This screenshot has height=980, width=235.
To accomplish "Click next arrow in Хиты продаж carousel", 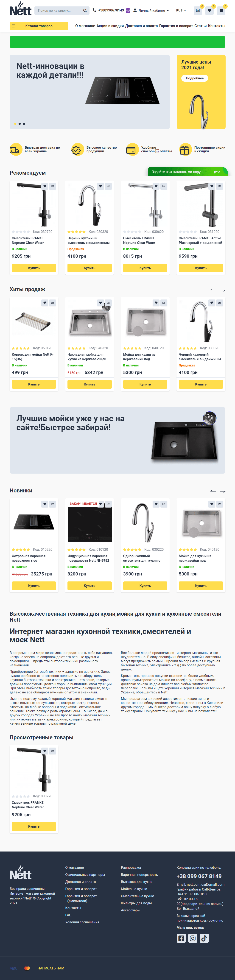I will click(222, 290).
